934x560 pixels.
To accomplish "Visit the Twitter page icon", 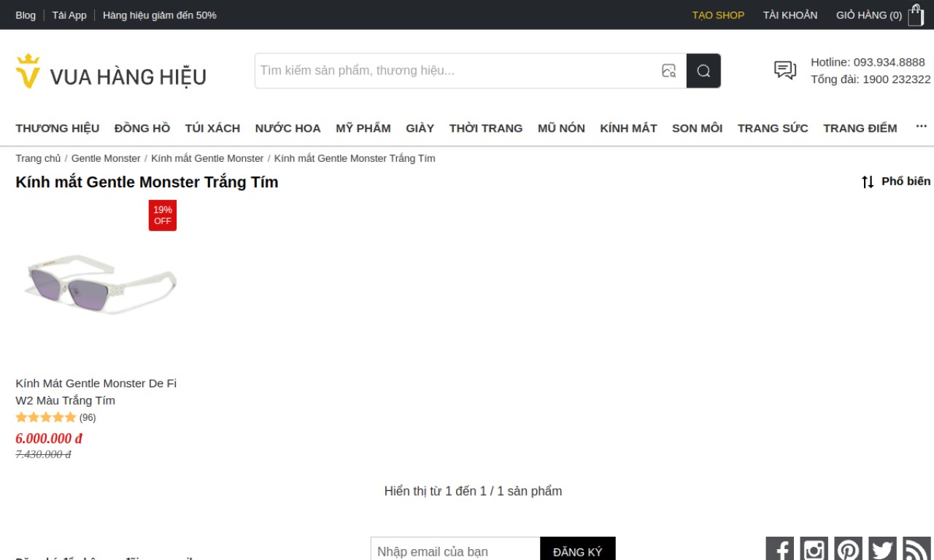I will [x=882, y=549].
